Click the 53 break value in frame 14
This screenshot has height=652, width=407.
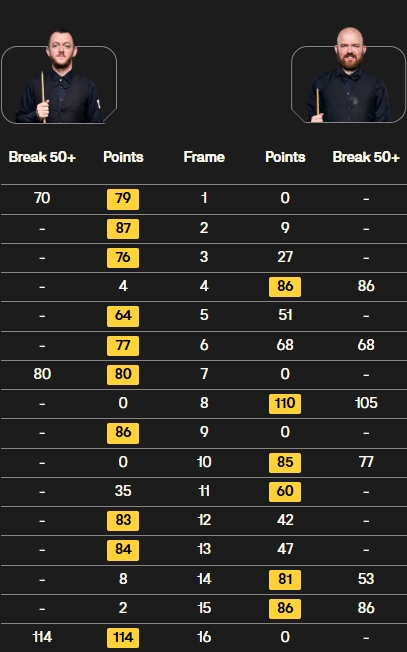366,579
